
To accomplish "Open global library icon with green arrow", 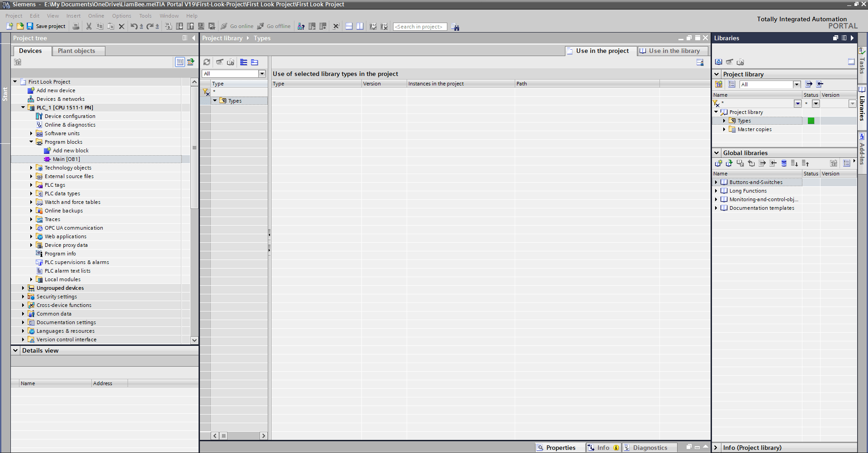I will coord(729,163).
